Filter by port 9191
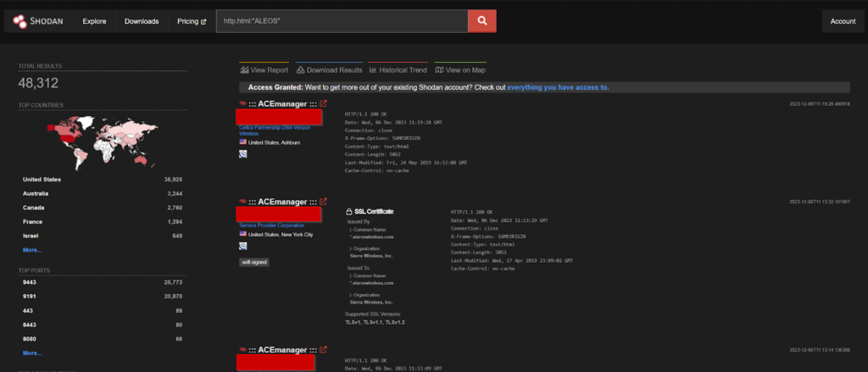Screen dimensions: 868x372 (x=30, y=297)
